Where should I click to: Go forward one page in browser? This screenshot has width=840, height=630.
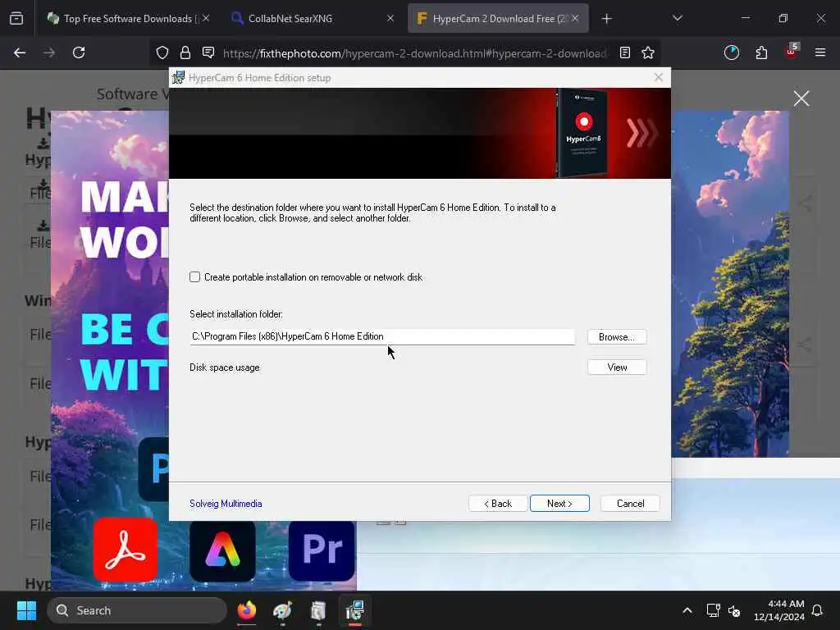(x=49, y=52)
